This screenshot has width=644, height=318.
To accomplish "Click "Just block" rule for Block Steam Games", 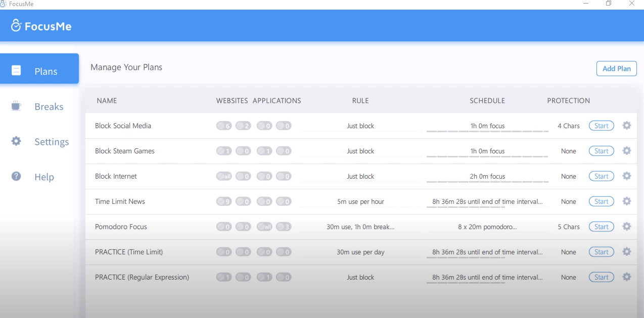I will click(360, 151).
